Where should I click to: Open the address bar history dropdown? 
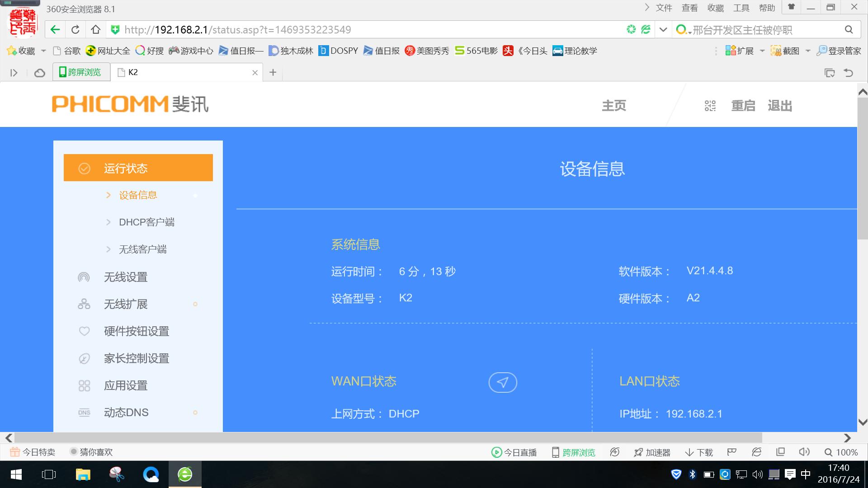(x=662, y=29)
